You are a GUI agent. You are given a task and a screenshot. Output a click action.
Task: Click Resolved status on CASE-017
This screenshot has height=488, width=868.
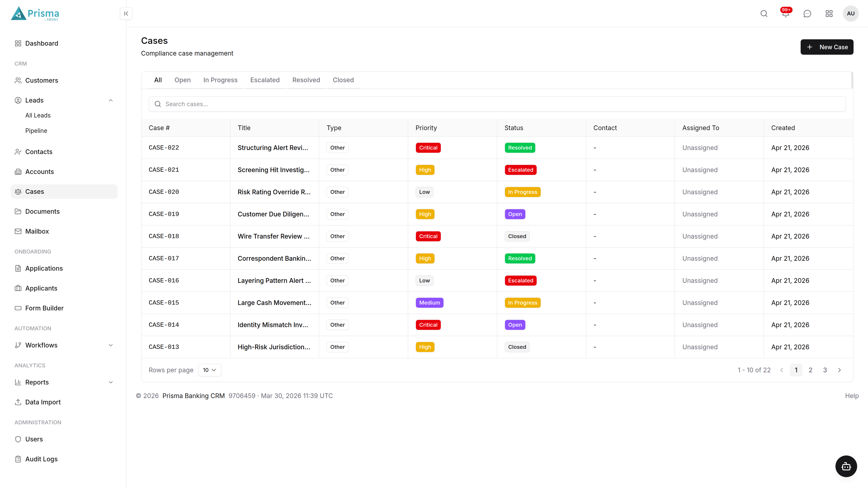click(x=520, y=259)
